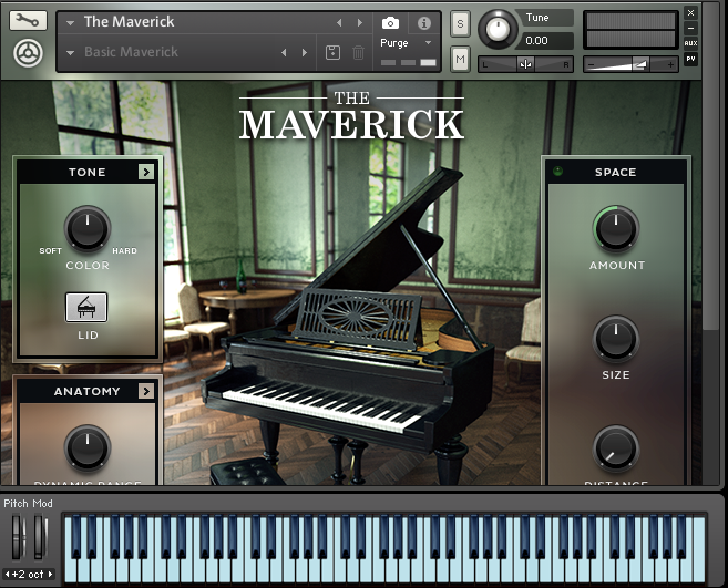Click the SPACE panel header
Screen dimensions: 728x588
coord(616,172)
